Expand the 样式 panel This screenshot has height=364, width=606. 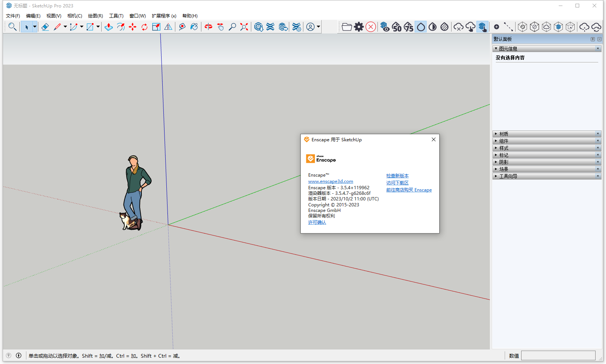[x=547, y=148]
